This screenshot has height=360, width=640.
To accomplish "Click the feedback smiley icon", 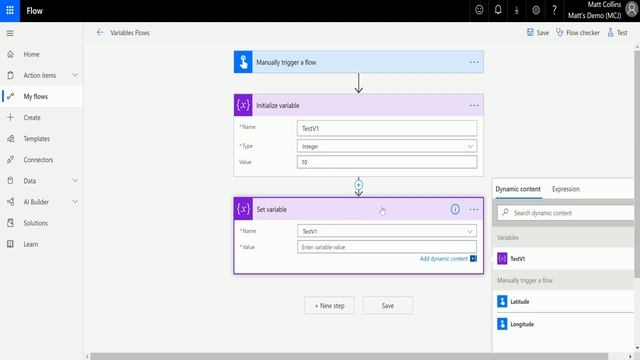I will point(479,10).
